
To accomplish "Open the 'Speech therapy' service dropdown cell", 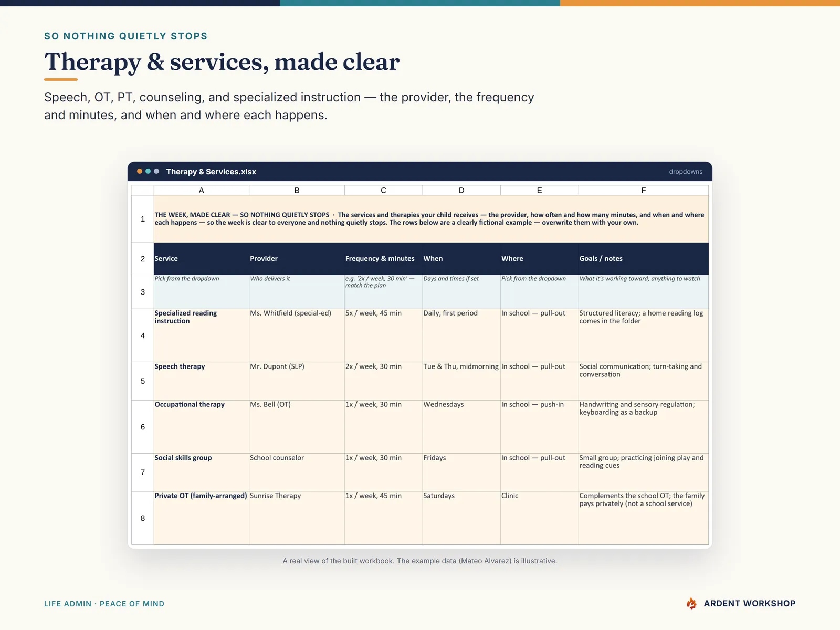I will point(201,381).
